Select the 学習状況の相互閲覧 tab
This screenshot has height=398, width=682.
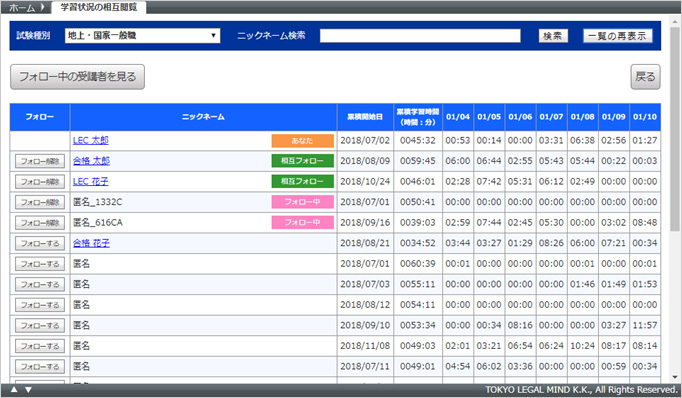(99, 7)
